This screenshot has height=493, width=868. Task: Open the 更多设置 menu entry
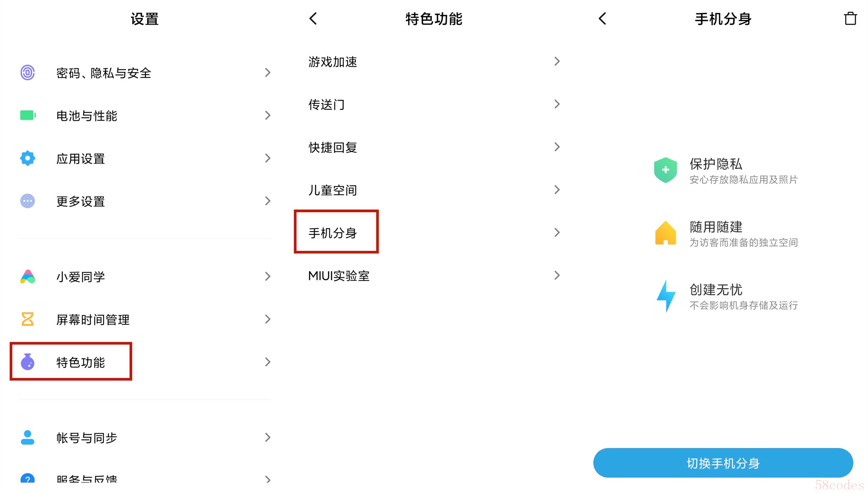pos(80,201)
